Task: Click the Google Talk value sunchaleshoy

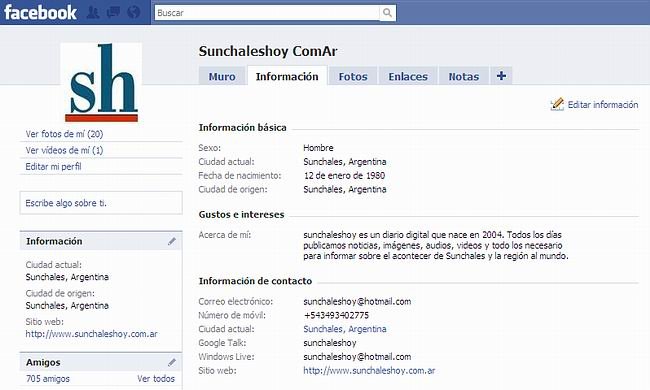Action: point(330,343)
